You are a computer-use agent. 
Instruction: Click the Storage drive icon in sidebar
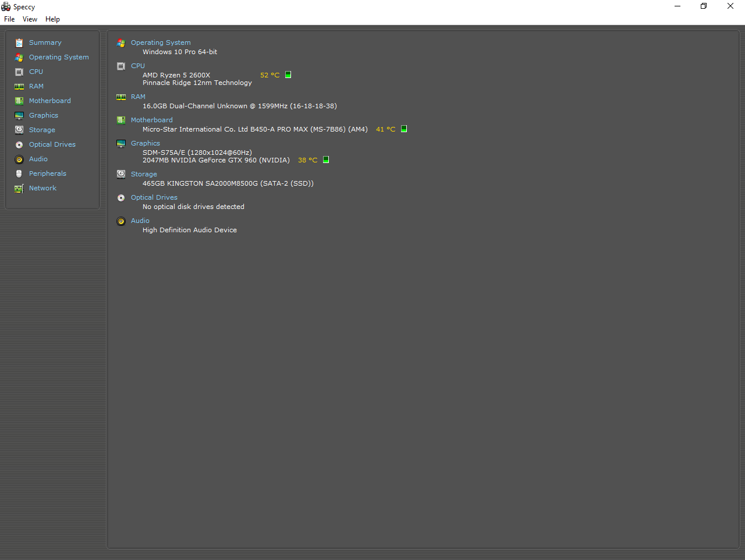(19, 130)
